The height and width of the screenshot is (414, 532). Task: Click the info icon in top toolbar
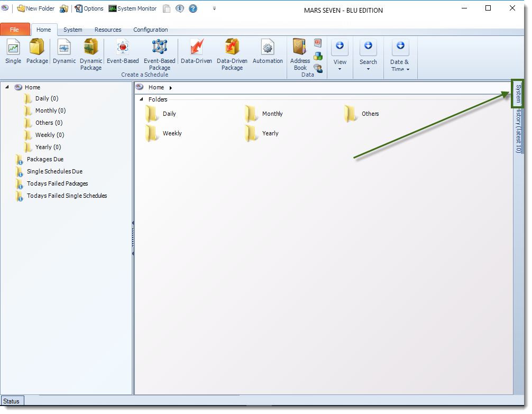click(x=180, y=8)
